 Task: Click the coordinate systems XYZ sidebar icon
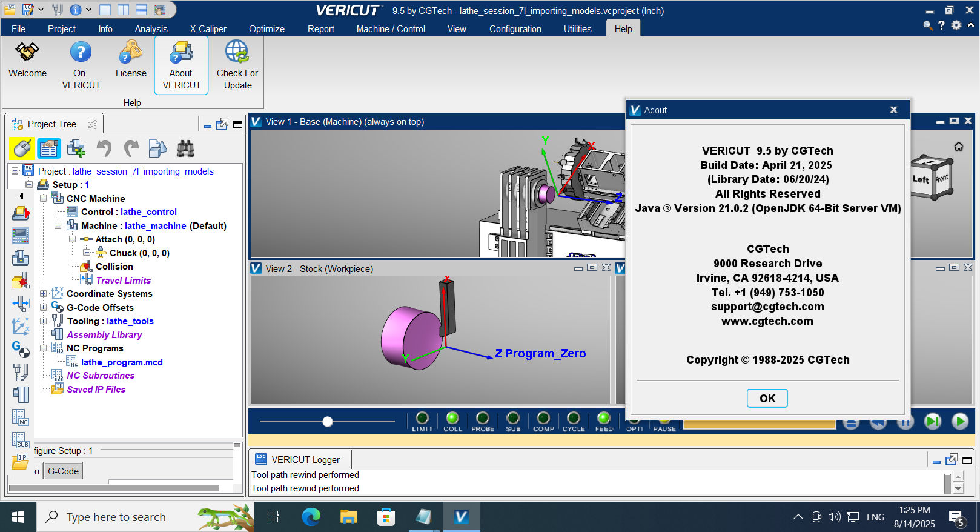[21, 325]
